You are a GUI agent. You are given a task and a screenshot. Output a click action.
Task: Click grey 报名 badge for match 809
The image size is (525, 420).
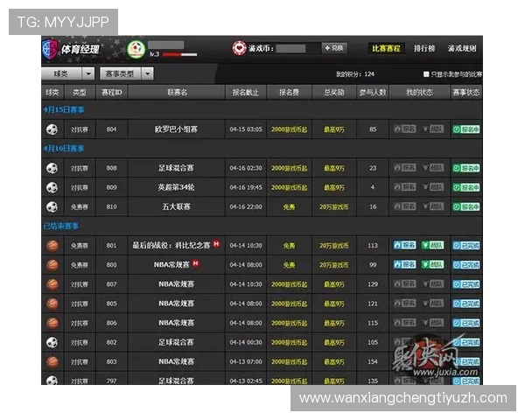click(x=405, y=187)
